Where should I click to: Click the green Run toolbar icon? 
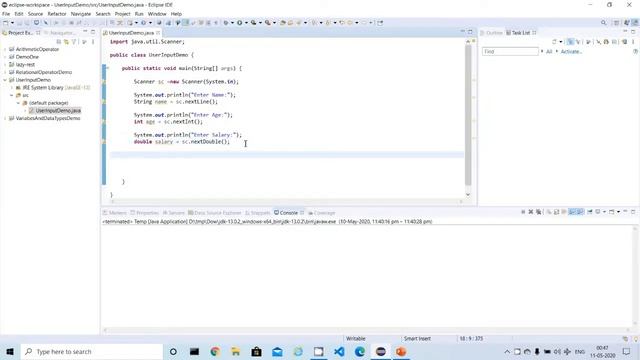pyautogui.click(x=240, y=23)
